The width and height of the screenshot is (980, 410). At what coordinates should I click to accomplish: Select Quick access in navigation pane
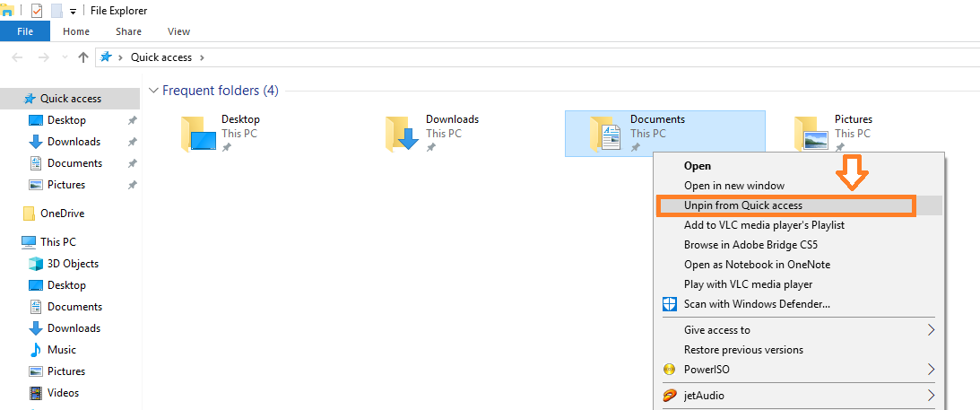click(70, 99)
